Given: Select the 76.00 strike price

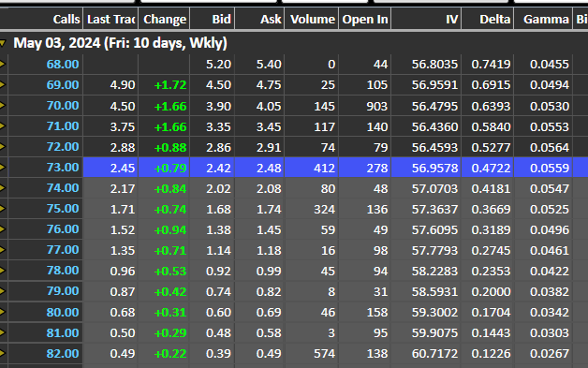Looking at the screenshot, I should coord(63,229).
